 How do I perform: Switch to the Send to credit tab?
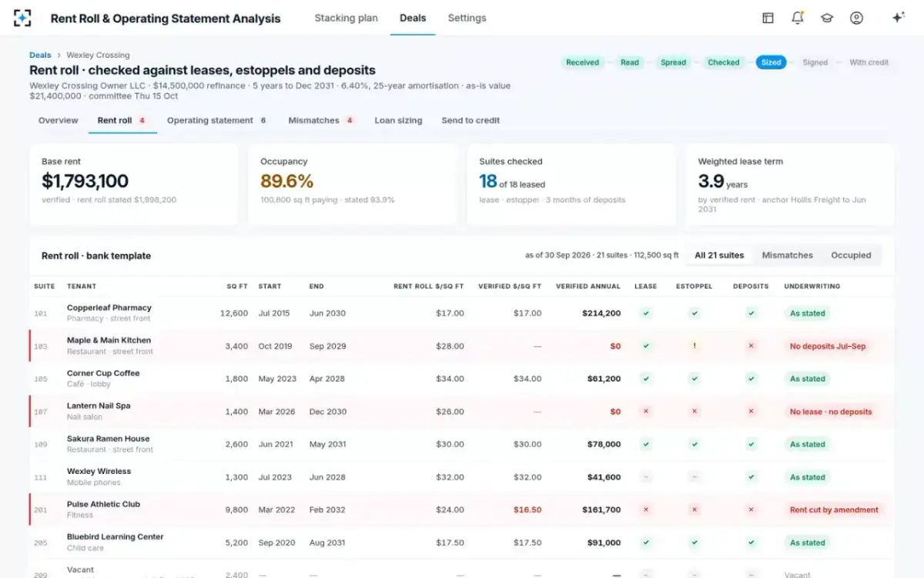click(x=470, y=120)
